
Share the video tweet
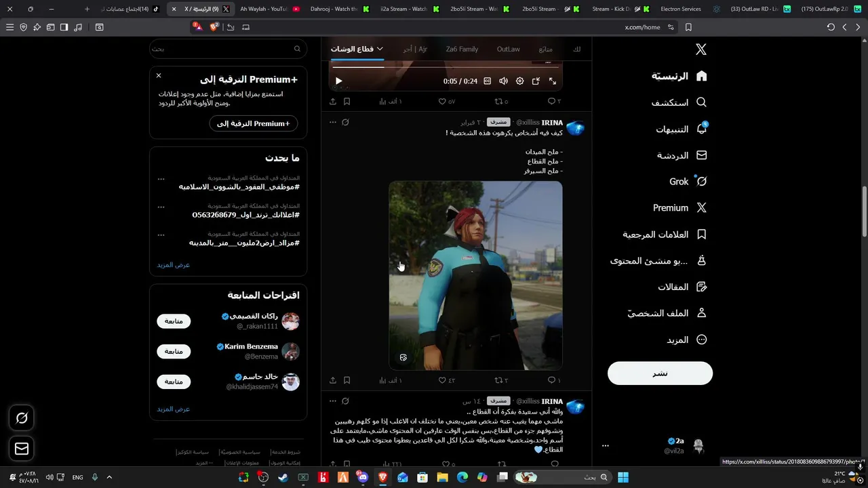(333, 101)
